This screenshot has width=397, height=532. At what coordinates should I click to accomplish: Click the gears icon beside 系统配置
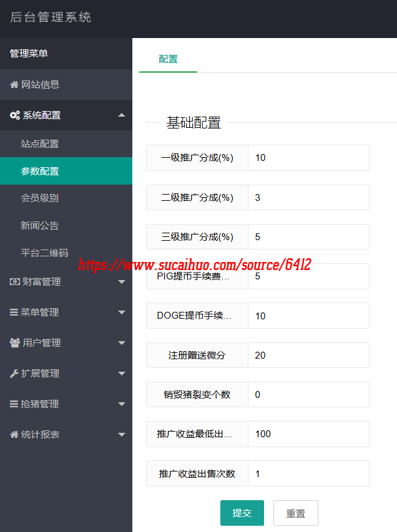15,115
